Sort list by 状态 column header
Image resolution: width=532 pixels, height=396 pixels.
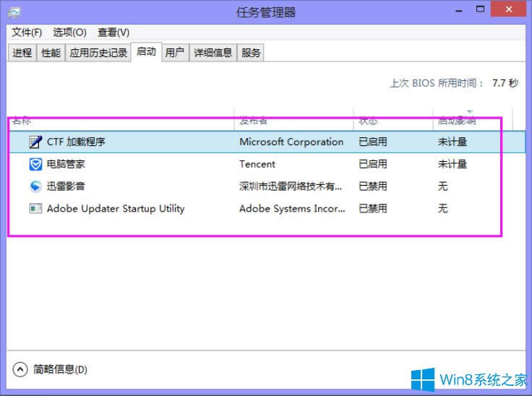coord(368,120)
